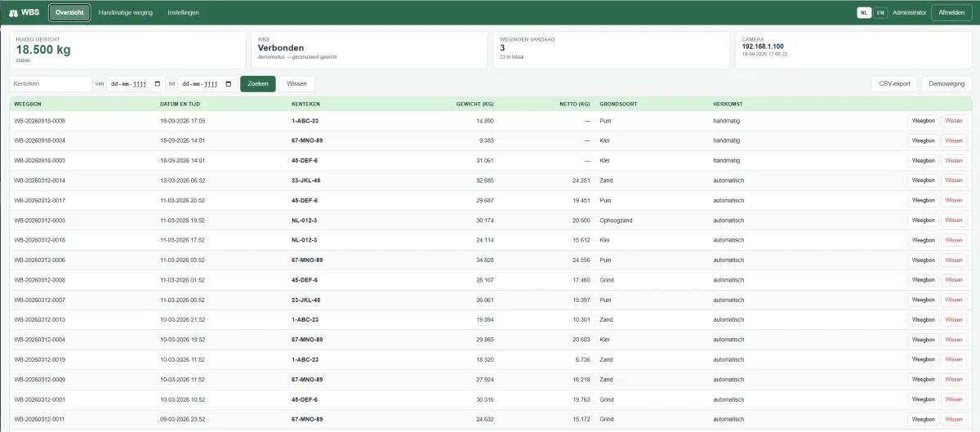Clear filters with top Wissen button
The image size is (980, 432).
coord(296,84)
